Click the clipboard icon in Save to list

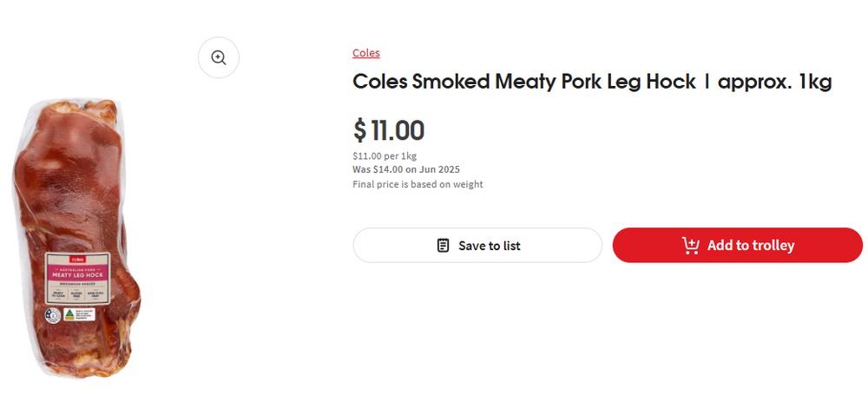(x=443, y=246)
